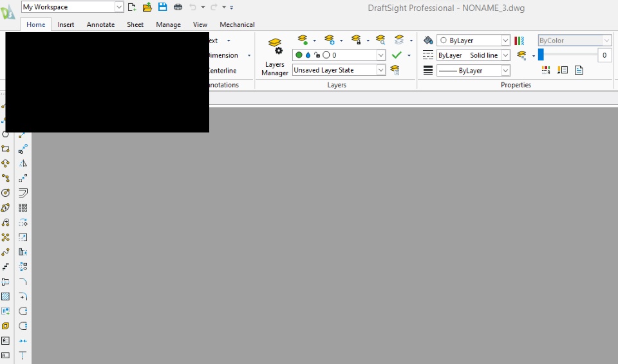Open a drawing file with folder icon

click(x=147, y=6)
